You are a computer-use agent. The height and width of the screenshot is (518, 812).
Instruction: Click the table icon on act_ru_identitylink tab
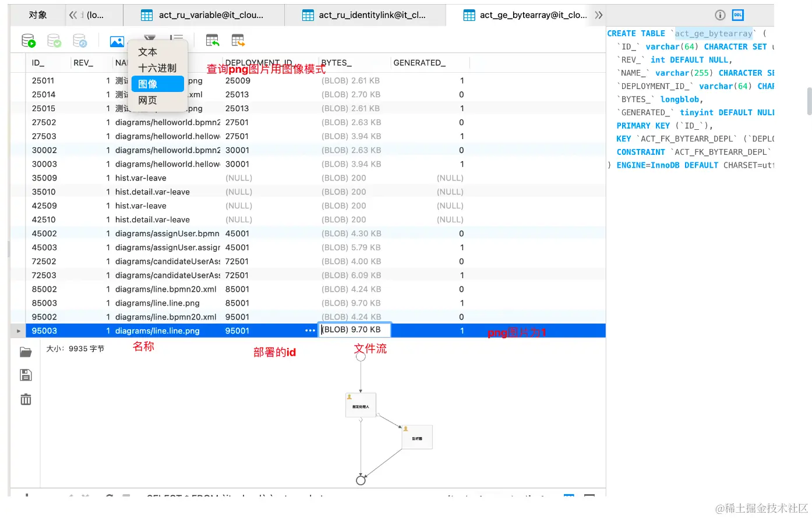[x=308, y=15]
